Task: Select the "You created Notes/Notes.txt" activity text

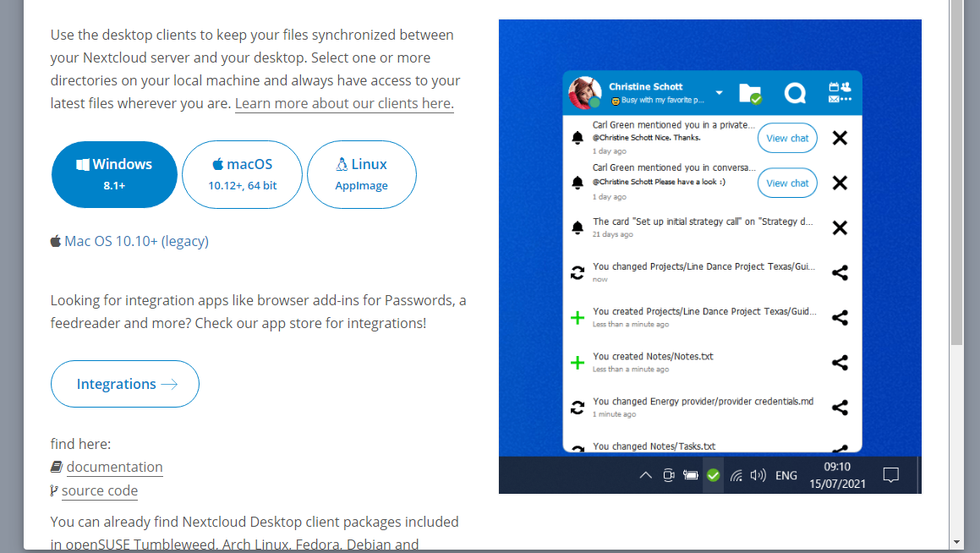Action: pyautogui.click(x=653, y=356)
